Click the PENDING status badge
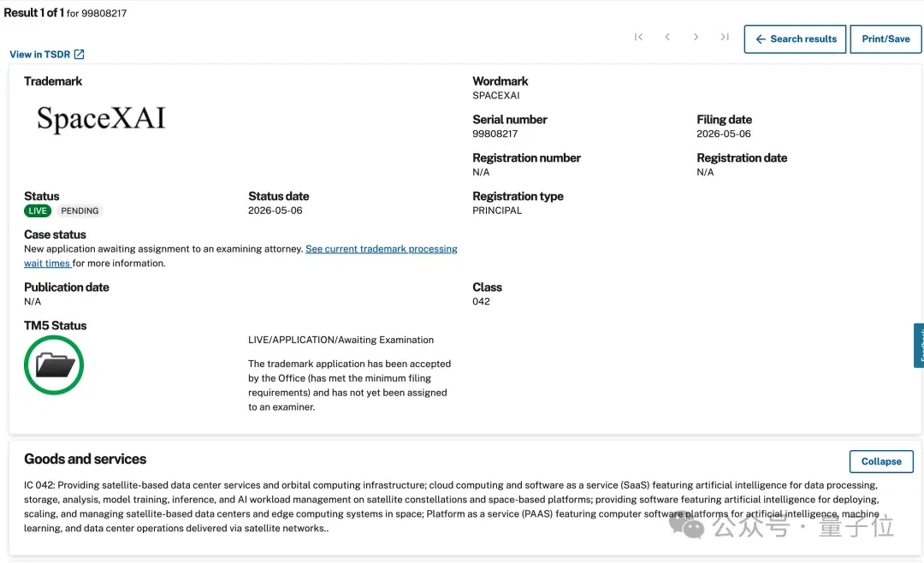Screen dimensions: 924x563 (x=80, y=210)
